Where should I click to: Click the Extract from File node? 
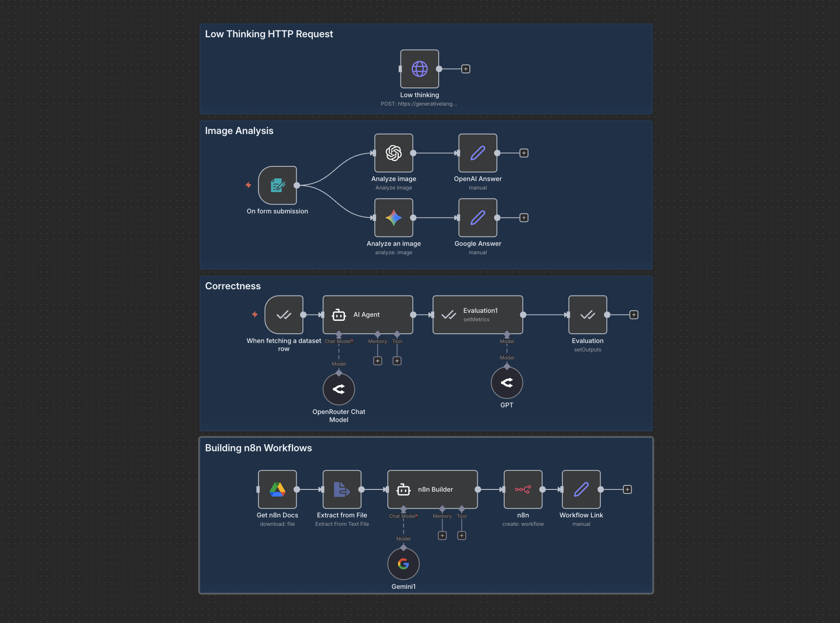pos(342,489)
